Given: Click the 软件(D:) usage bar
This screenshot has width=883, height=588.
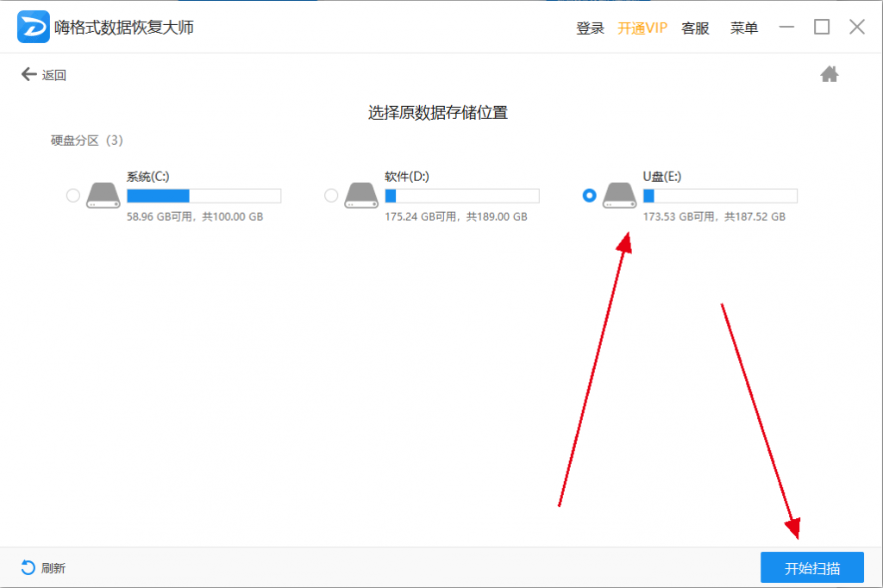Looking at the screenshot, I should point(462,196).
